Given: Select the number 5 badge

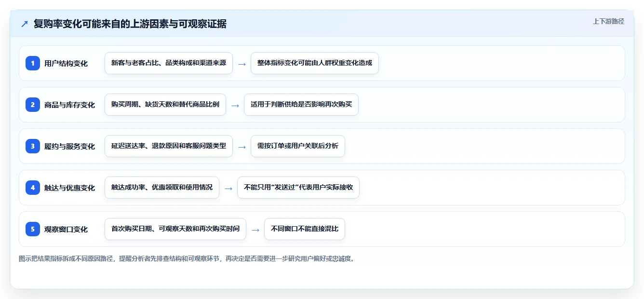Looking at the screenshot, I should click(x=33, y=229).
